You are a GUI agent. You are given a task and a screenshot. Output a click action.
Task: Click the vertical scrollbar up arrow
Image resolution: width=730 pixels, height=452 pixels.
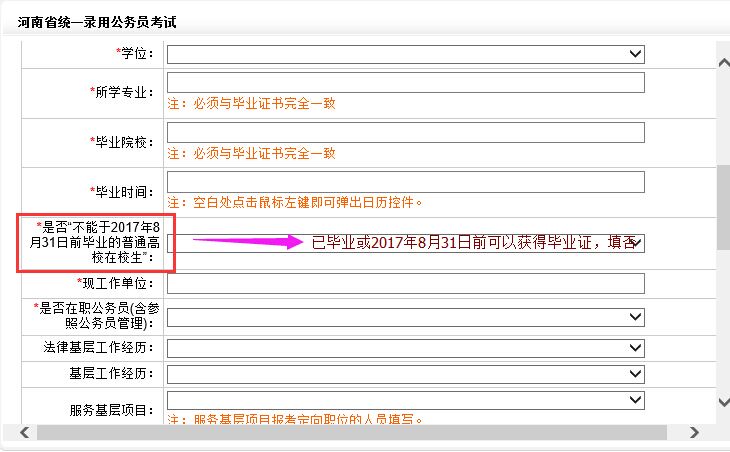click(x=722, y=61)
